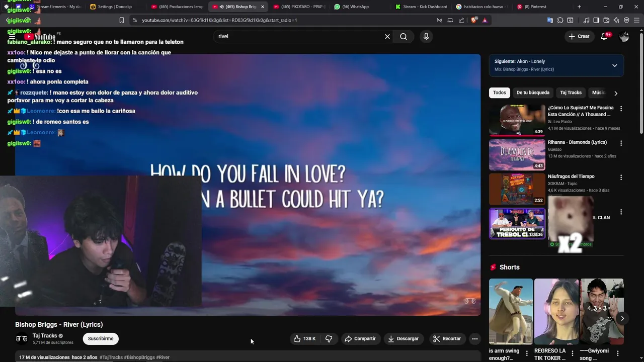Image resolution: width=644 pixels, height=362 pixels.
Task: Start voice search with microphone icon
Action: tap(426, 36)
